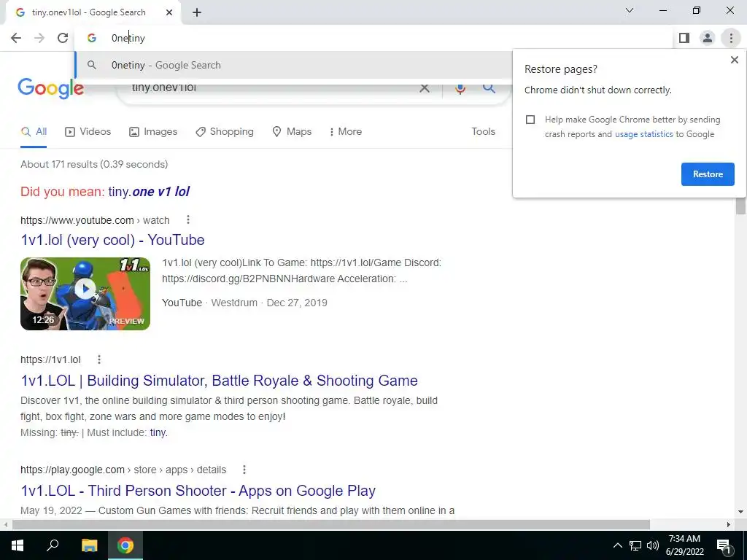Clear the Google search box with X

(x=424, y=88)
